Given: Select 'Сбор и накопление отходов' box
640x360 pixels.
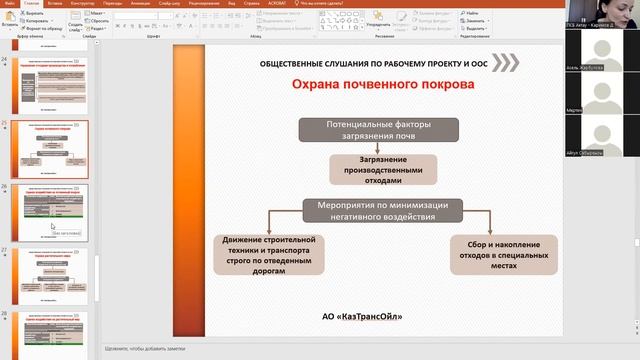Looking at the screenshot, I should point(504,255).
